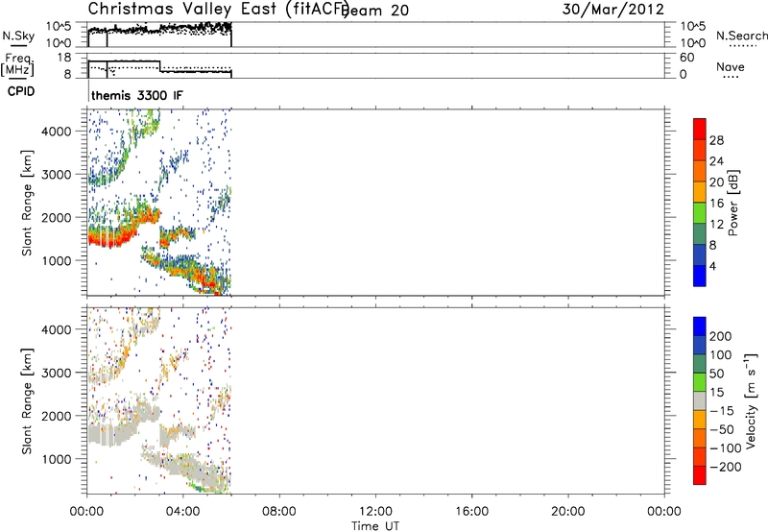Click the "Slant Range [km]" title of the power panel

[x=27, y=203]
